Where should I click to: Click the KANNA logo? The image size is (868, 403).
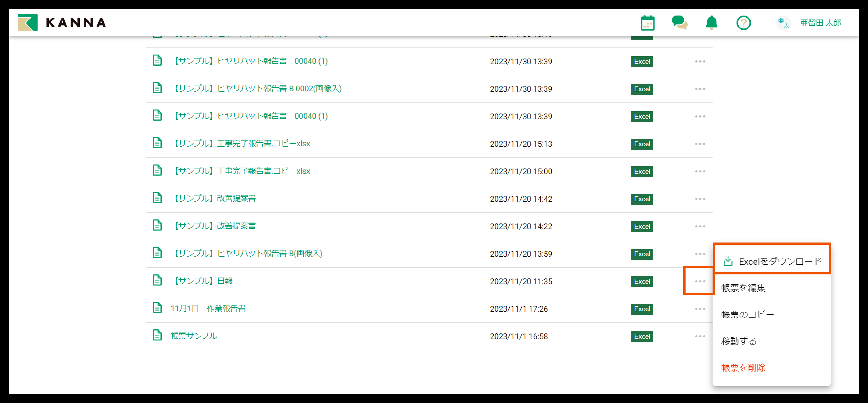[62, 23]
